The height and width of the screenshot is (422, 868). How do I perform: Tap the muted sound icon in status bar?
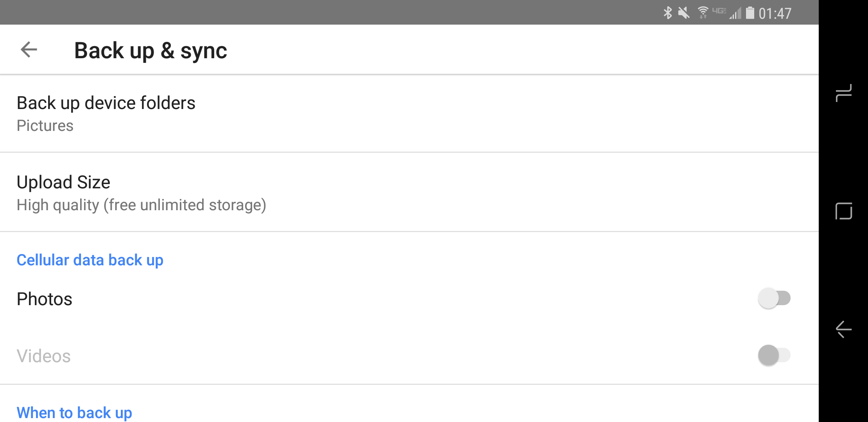click(x=684, y=13)
